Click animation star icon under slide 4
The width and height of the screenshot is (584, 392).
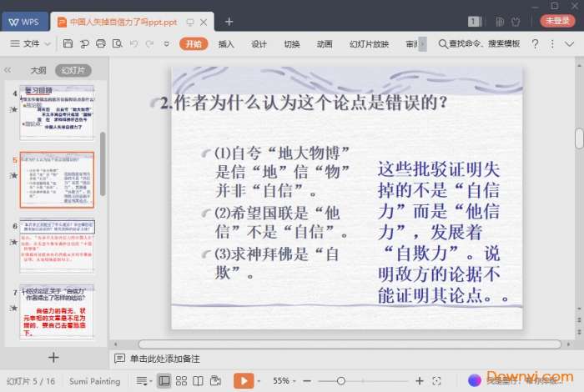(x=14, y=109)
